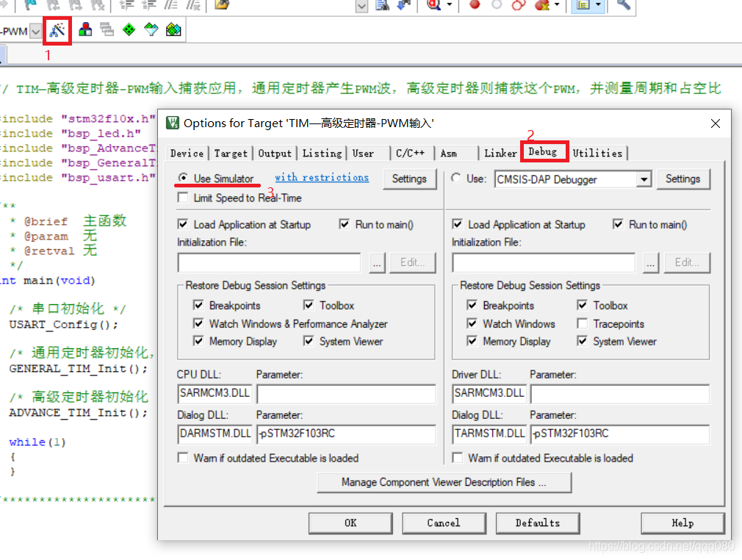Click the indent selection toolbar icon
742x560 pixels.
(x=126, y=4)
